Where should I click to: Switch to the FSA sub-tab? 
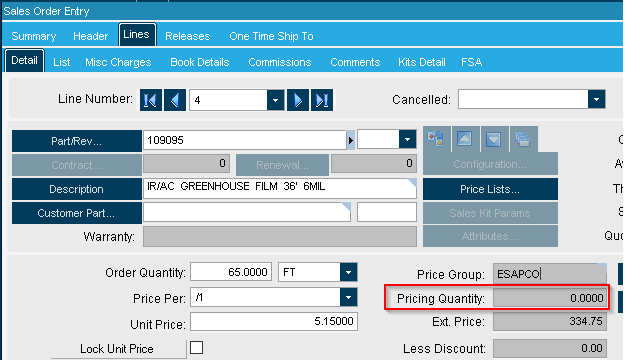coord(471,62)
